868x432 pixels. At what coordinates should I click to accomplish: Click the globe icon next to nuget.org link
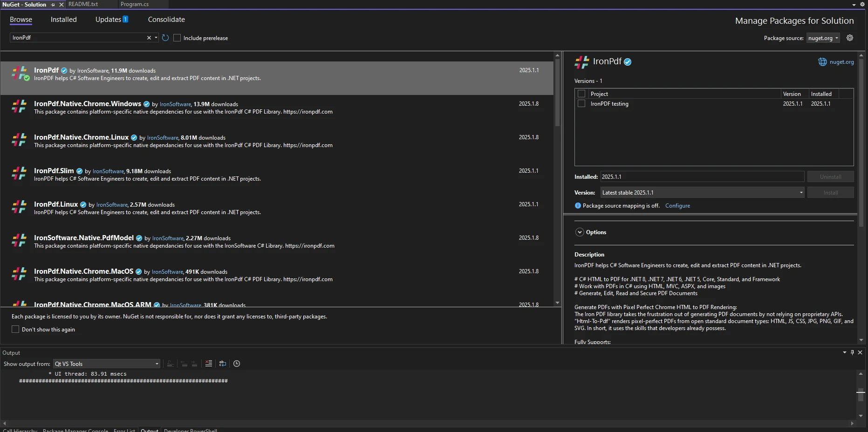(822, 62)
